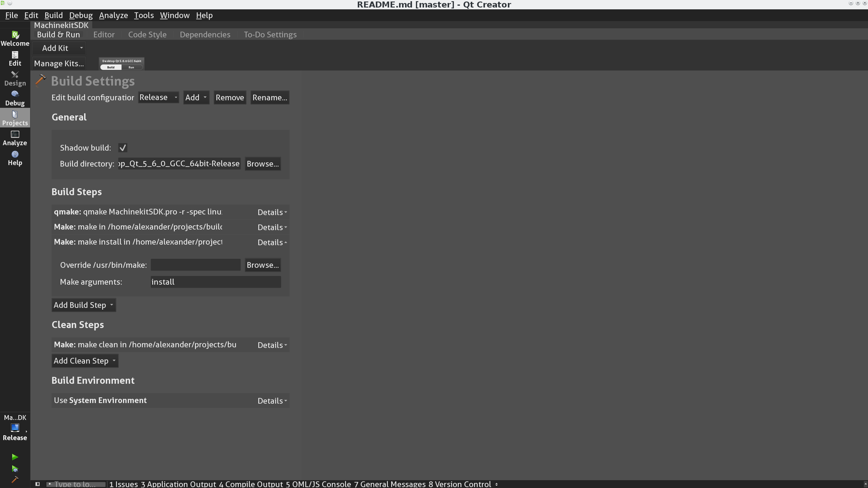The width and height of the screenshot is (868, 488).
Task: Open the Welcome mode
Action: point(15,38)
